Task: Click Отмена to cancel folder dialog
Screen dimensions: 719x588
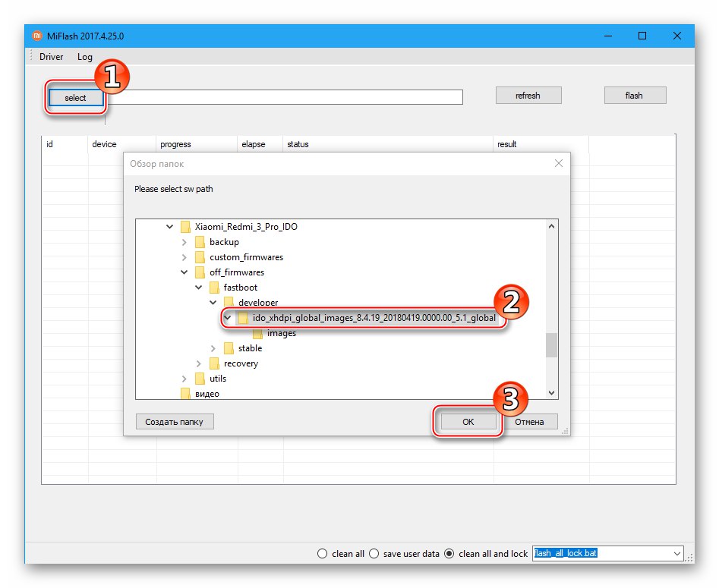Action: (x=530, y=422)
